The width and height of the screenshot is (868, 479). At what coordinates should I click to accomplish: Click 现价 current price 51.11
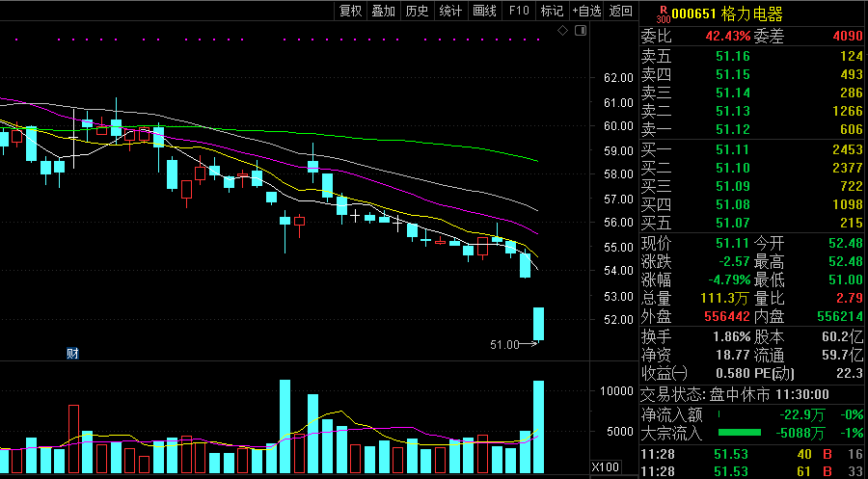tap(732, 243)
